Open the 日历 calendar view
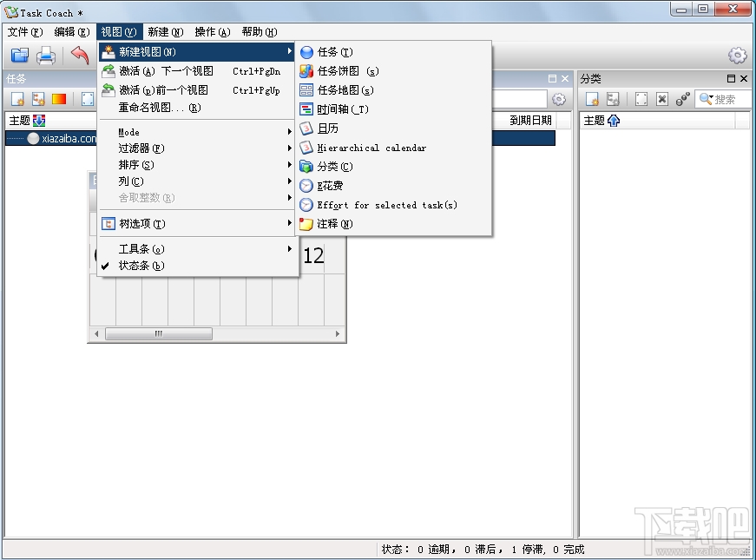Image resolution: width=756 pixels, height=560 pixels. 325,128
